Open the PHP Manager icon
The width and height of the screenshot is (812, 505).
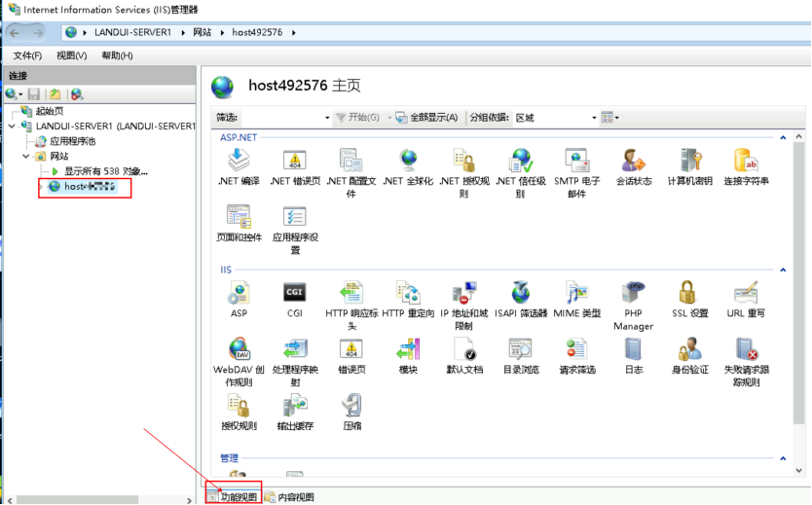pos(633,306)
